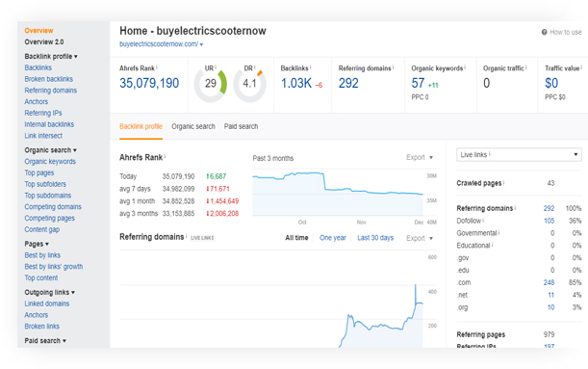Open Export dropdown for Ahrefs Rank chart
The width and height of the screenshot is (588, 369).
click(x=420, y=157)
